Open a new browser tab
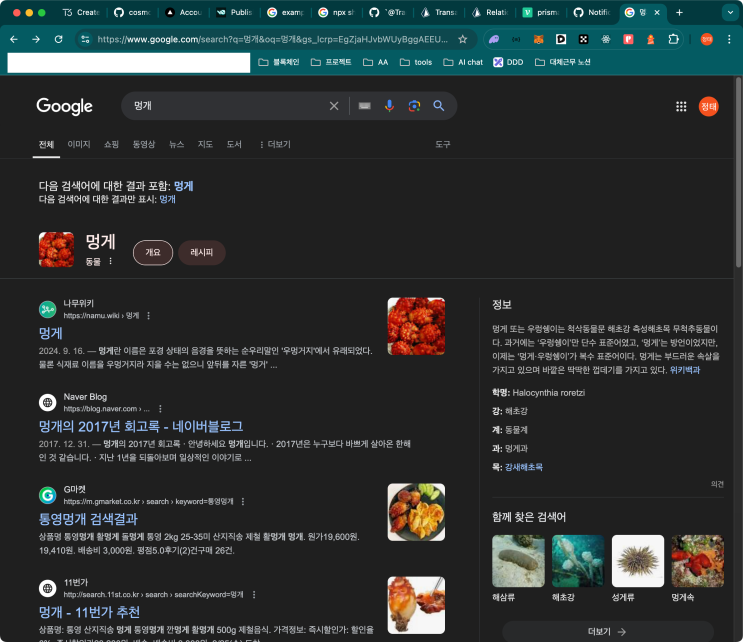This screenshot has height=642, width=743. [x=679, y=12]
